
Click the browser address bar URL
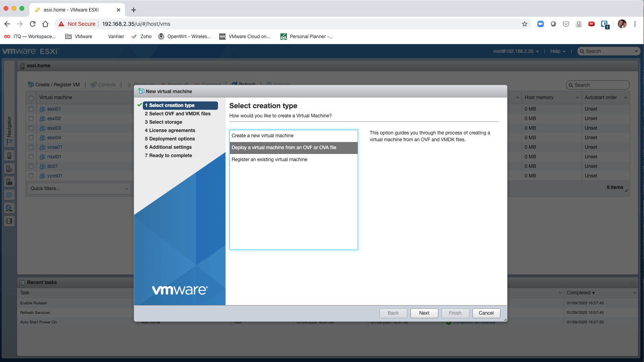(136, 24)
